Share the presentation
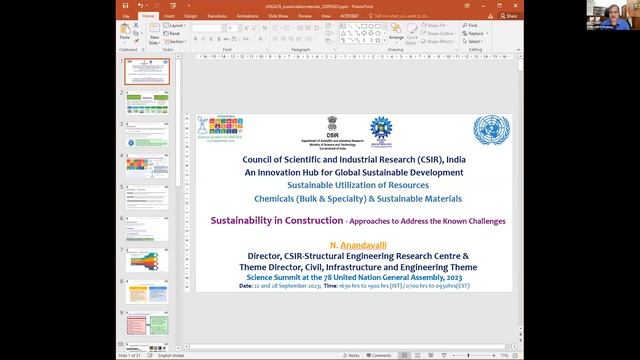The image size is (640, 360). point(509,16)
